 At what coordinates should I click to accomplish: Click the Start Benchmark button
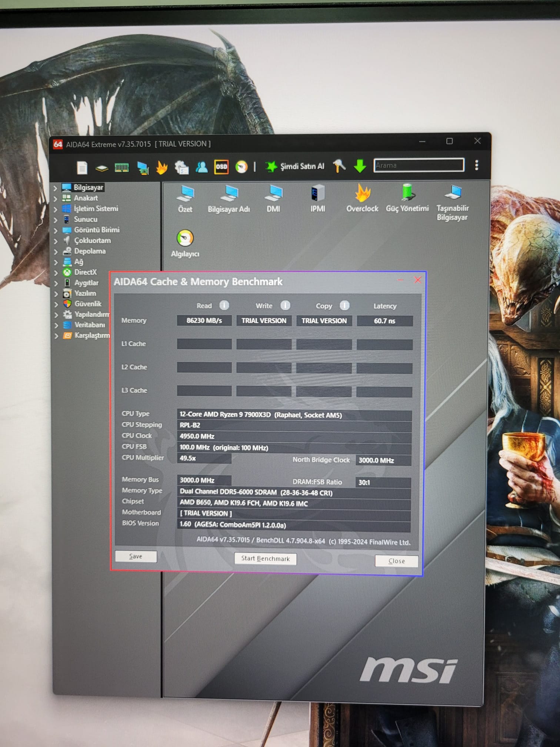click(x=266, y=558)
